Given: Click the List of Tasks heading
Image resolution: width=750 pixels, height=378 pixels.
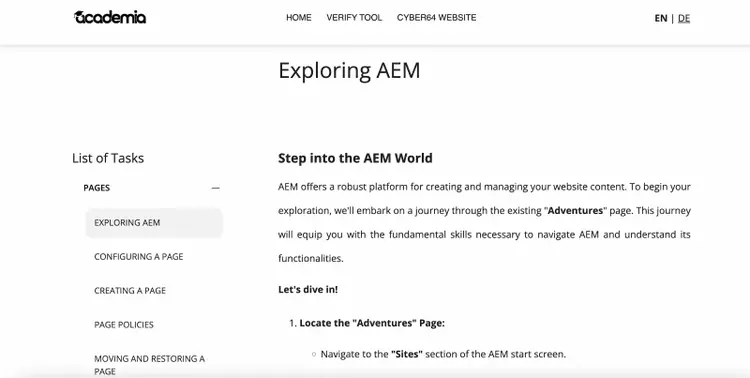Looking at the screenshot, I should [108, 158].
